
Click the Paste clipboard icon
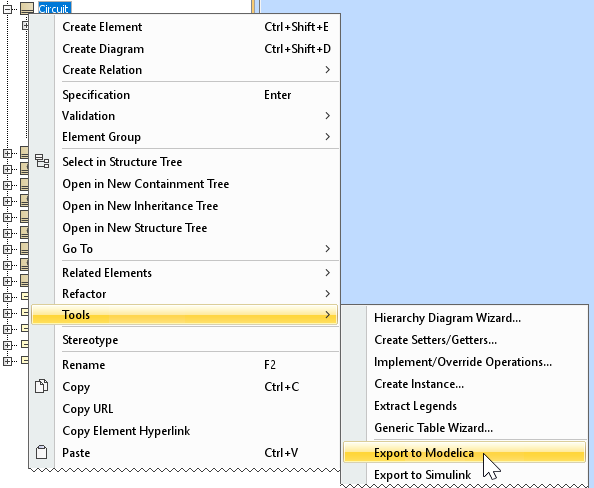point(41,452)
